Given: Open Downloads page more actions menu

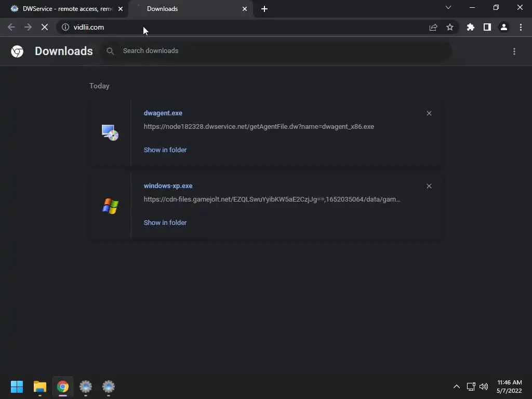Looking at the screenshot, I should point(514,51).
